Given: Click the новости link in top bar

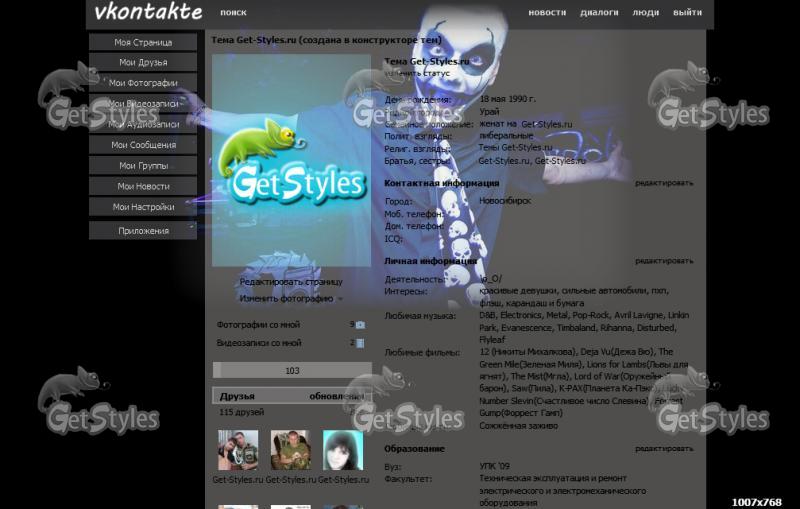Looking at the screenshot, I should (546, 13).
